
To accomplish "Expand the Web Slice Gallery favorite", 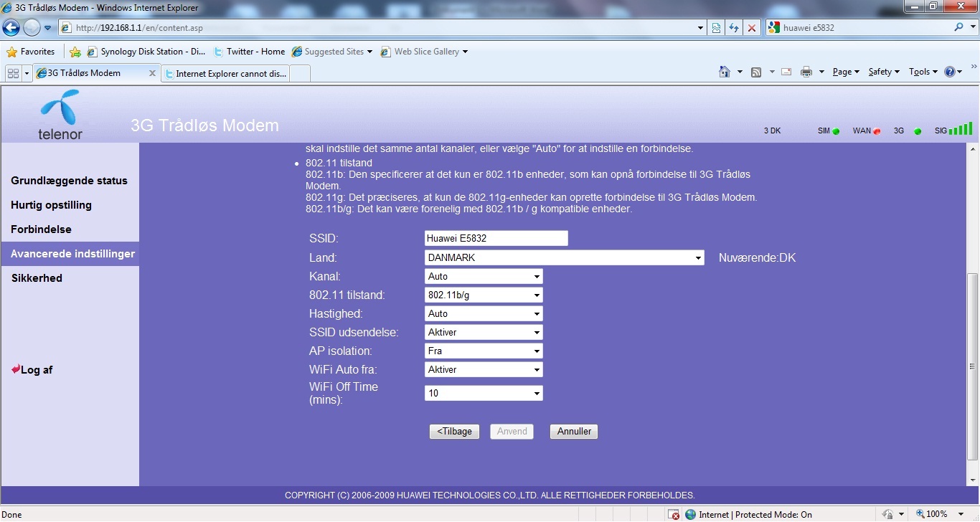I will 424,52.
